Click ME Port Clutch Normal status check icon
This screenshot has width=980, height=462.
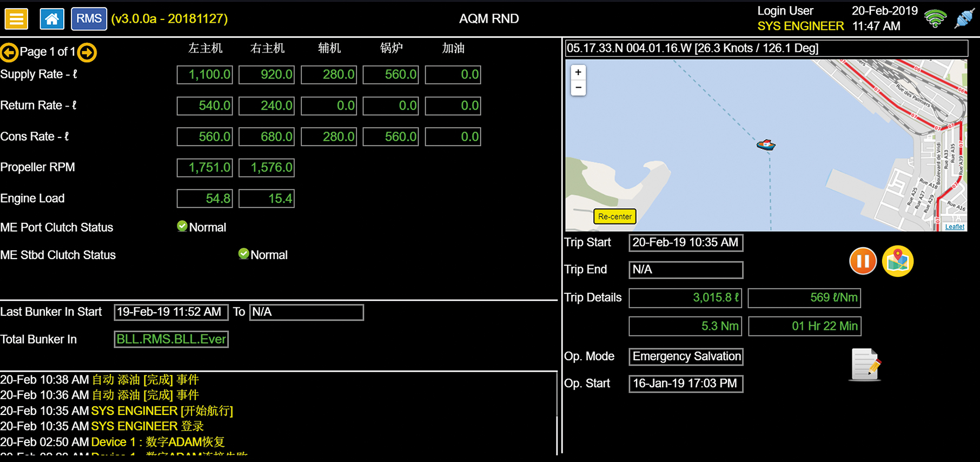point(182,226)
